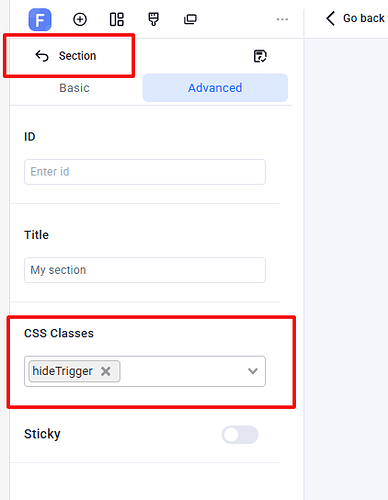Expand the CSS Classes dropdown arrow
The width and height of the screenshot is (388, 500).
pyautogui.click(x=253, y=371)
